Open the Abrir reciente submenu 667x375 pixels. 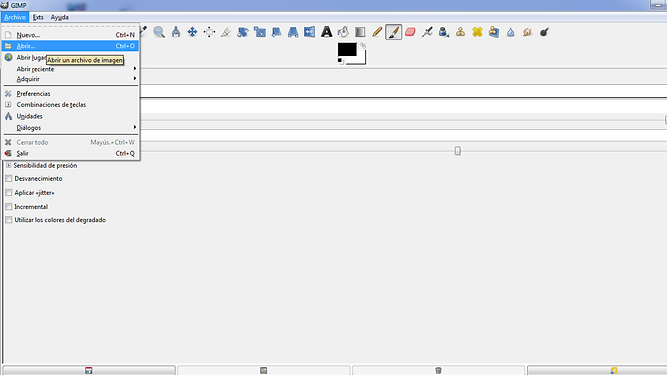click(x=71, y=69)
